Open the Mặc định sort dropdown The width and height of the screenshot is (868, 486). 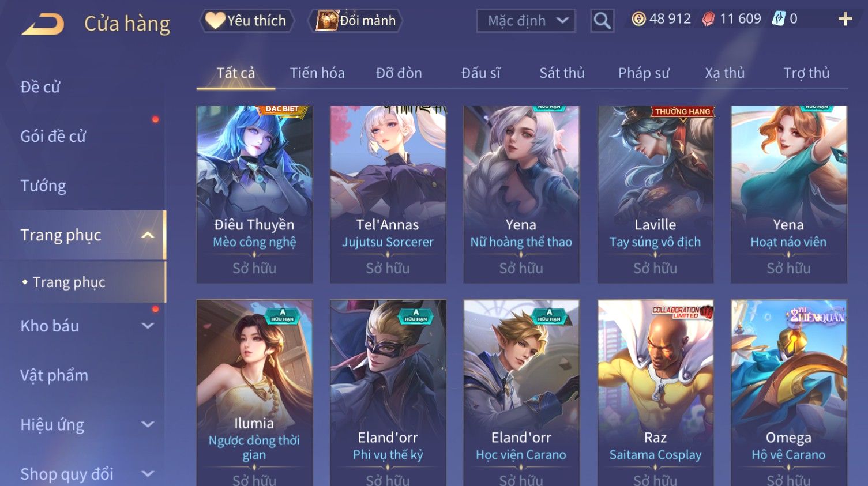pos(526,21)
